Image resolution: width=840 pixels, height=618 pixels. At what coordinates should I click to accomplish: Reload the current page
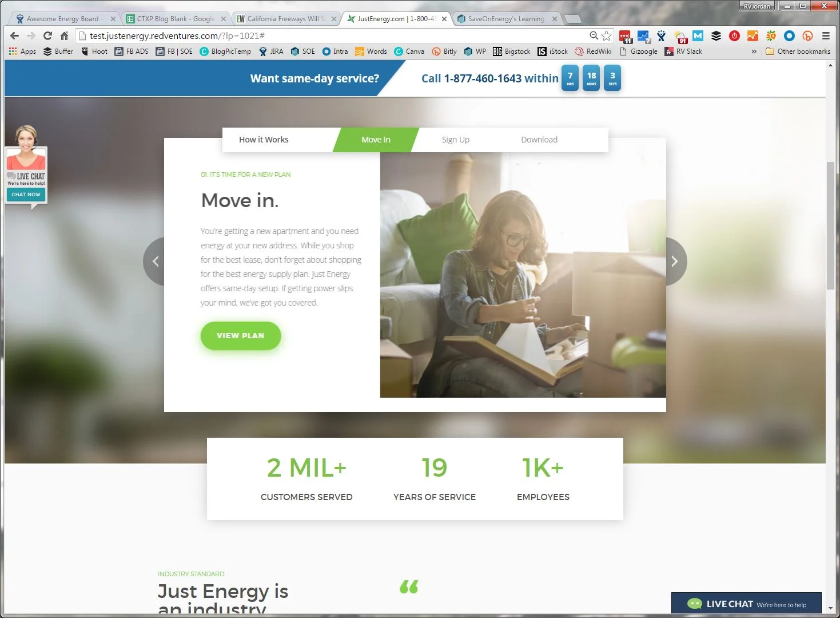point(48,35)
